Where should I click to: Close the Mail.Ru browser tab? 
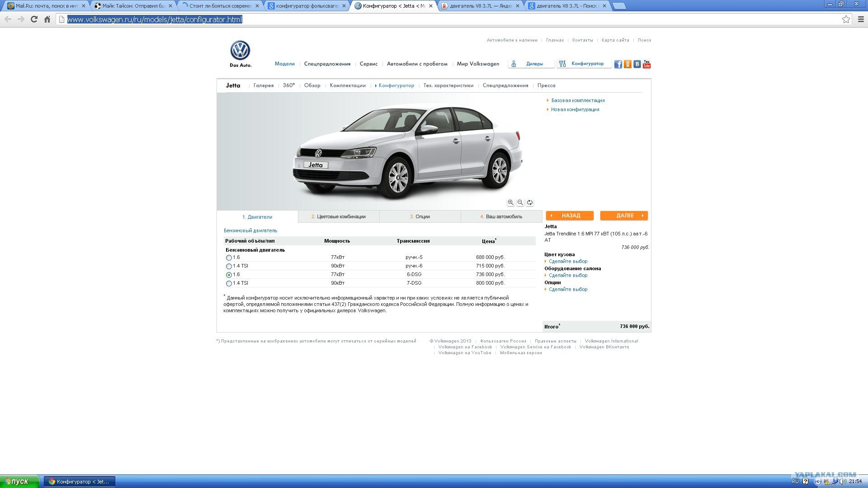click(x=83, y=6)
